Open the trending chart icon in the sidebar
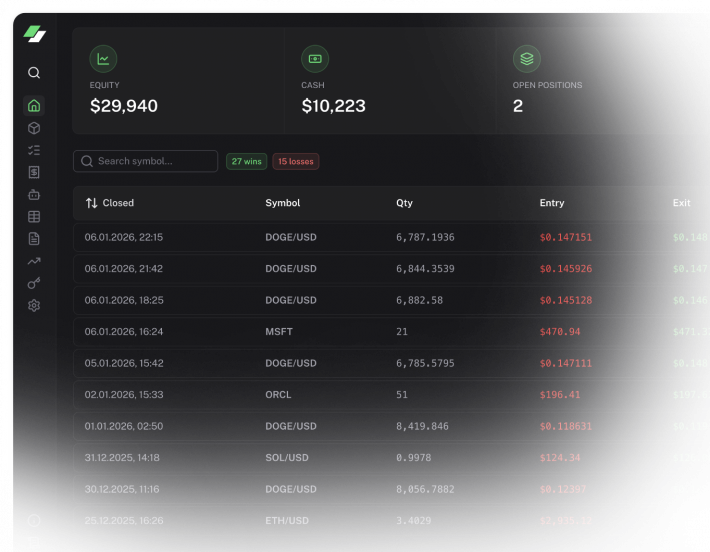 point(34,261)
